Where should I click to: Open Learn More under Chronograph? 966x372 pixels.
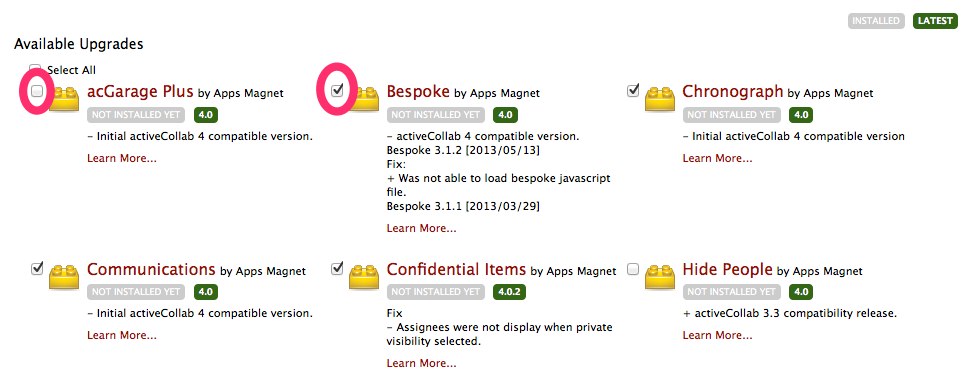(x=717, y=158)
